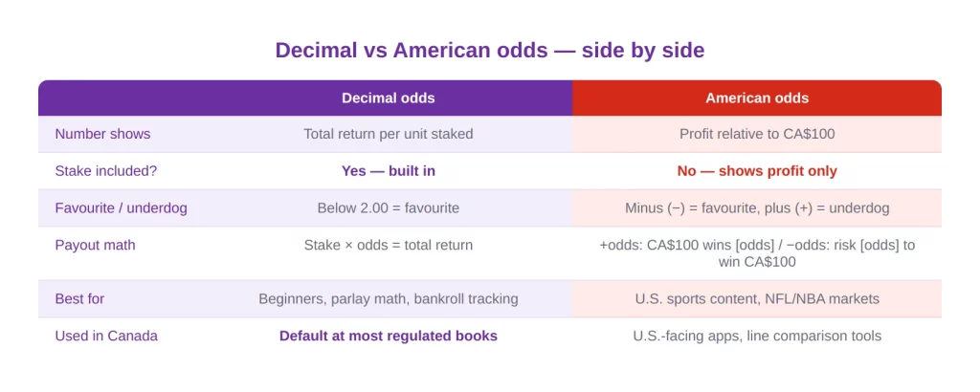Click the "Used in Canada" row label
This screenshot has width=980, height=392.
(x=106, y=336)
